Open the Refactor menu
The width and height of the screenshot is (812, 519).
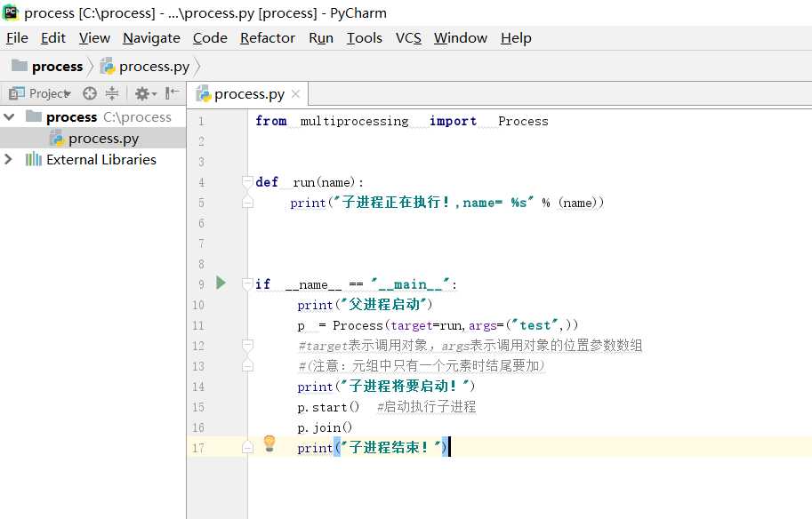[268, 38]
